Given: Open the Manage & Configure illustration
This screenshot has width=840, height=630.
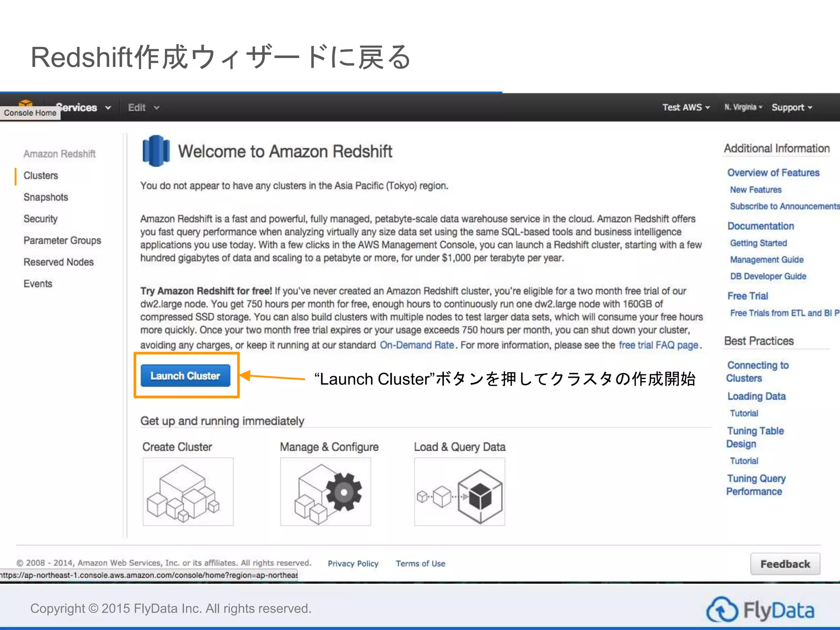Looking at the screenshot, I should [325, 491].
